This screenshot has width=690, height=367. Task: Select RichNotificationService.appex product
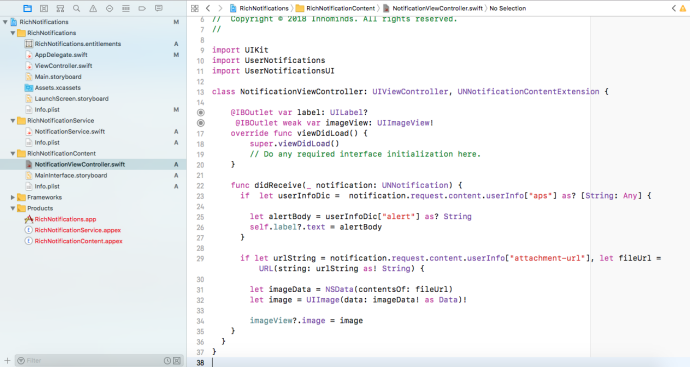click(x=78, y=230)
